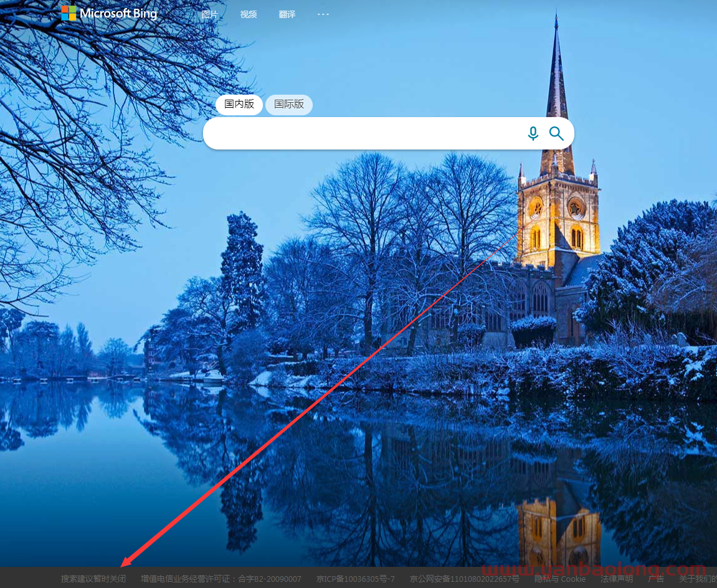Click the Microsoft Bing logo
The height and width of the screenshot is (588, 717).
[109, 13]
